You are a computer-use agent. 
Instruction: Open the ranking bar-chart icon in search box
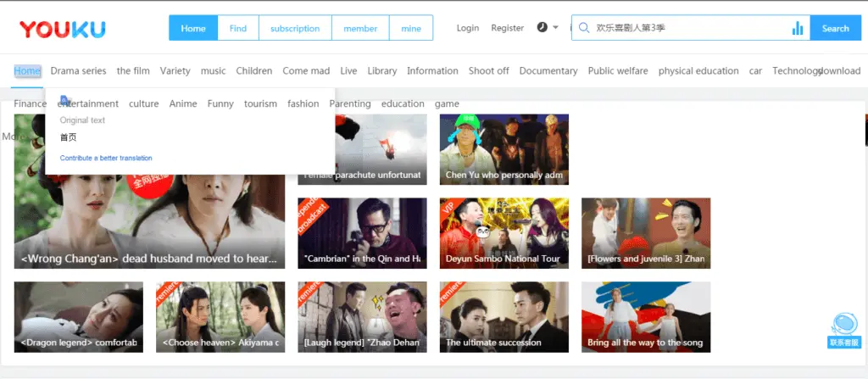(x=798, y=28)
